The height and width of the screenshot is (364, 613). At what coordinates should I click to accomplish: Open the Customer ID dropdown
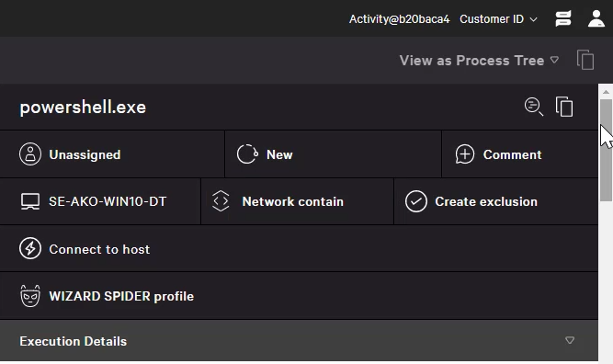click(498, 19)
